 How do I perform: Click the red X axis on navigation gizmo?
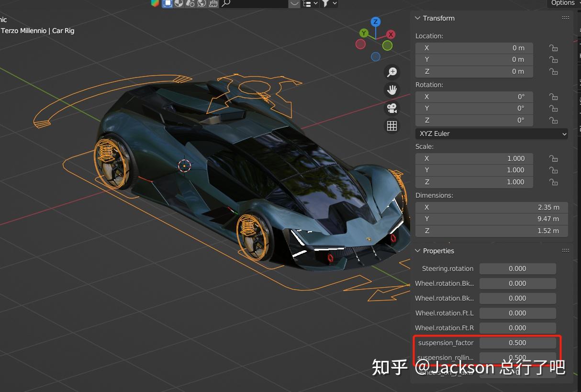[390, 34]
